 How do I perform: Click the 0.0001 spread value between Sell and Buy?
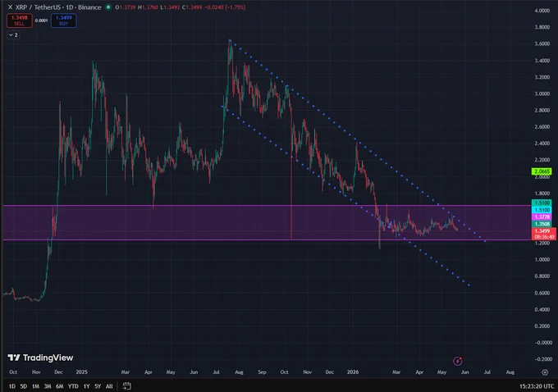pos(42,21)
